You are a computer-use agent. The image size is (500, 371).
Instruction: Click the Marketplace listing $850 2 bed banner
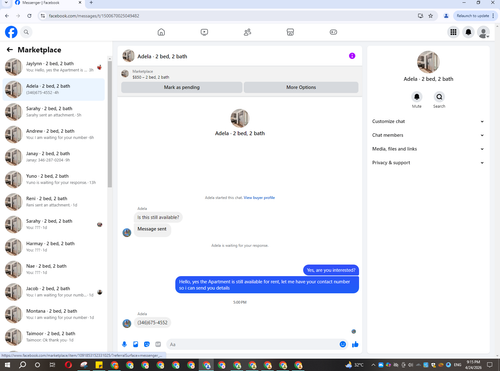tap(240, 74)
